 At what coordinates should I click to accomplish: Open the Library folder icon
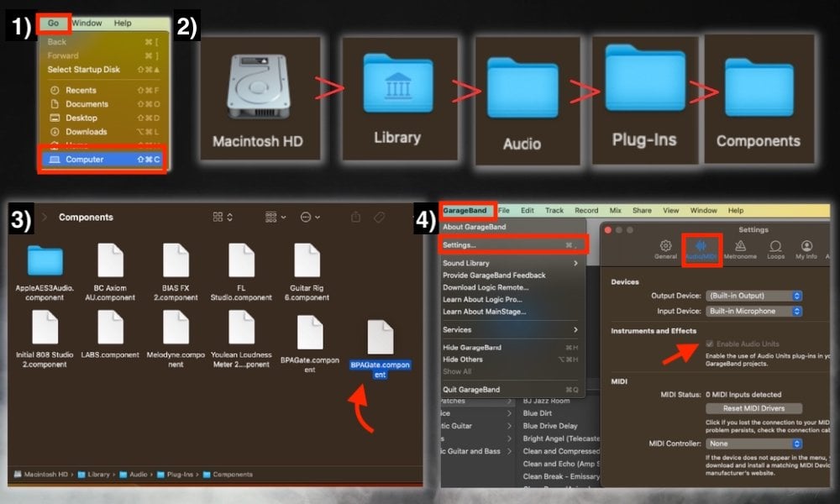click(398, 83)
